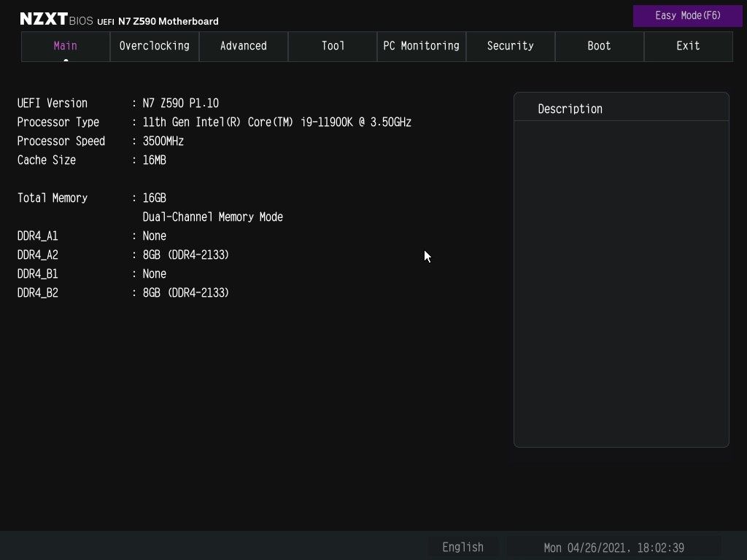This screenshot has width=747, height=560.
Task: Select the Processor Speed label
Action: [x=61, y=141]
